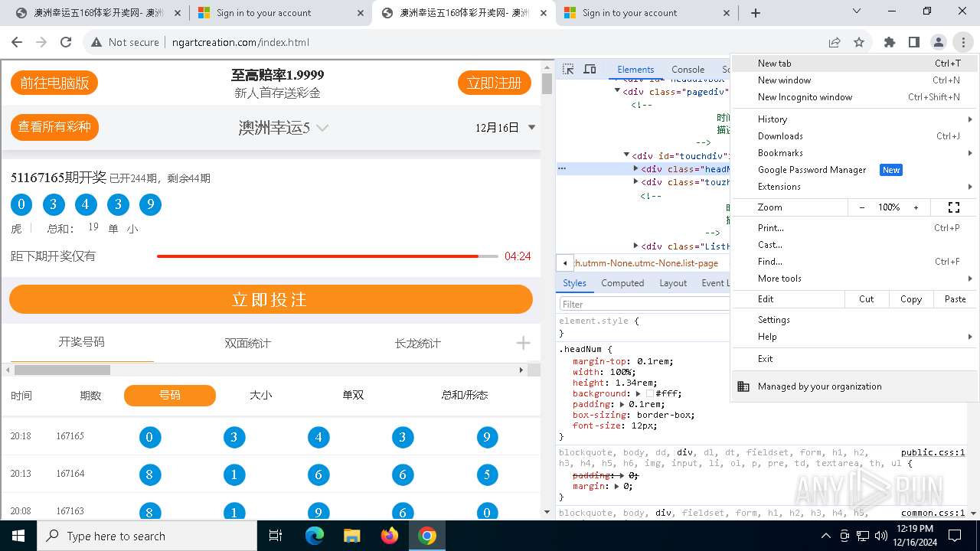The image size is (980, 551).
Task: Bookmark this page with the star icon
Action: [x=859, y=42]
